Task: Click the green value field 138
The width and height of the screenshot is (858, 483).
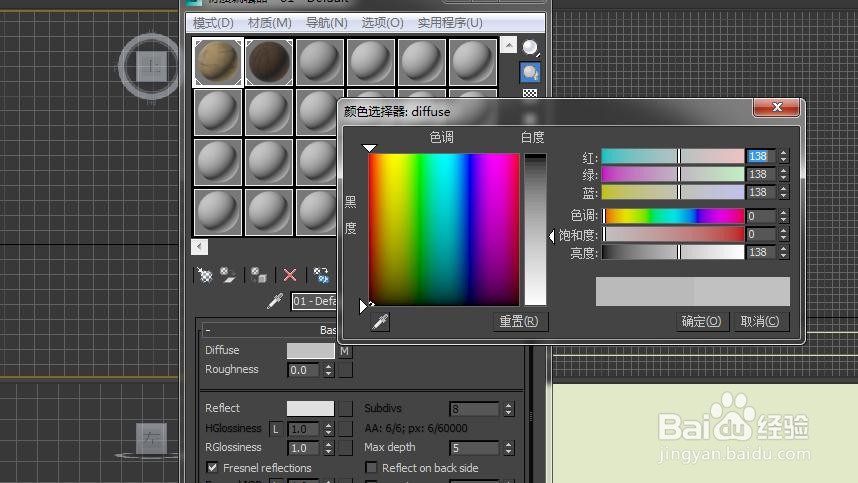Action: 761,174
